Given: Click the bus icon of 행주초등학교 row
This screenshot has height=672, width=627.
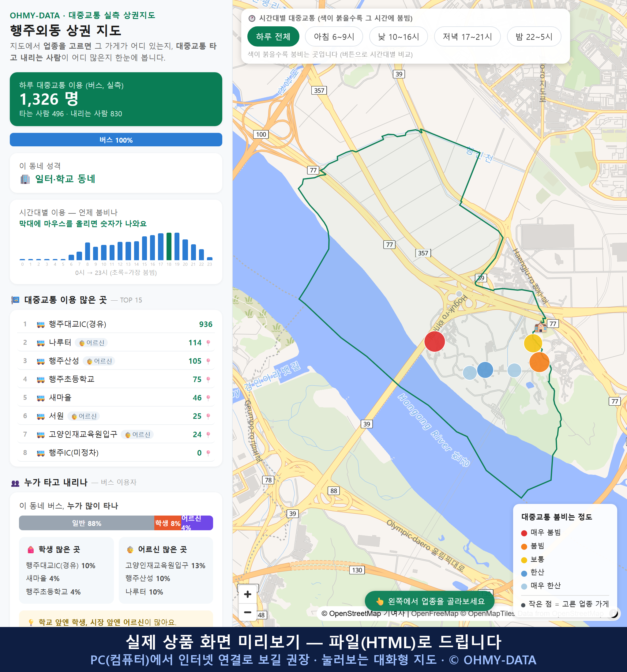Looking at the screenshot, I should (x=40, y=380).
